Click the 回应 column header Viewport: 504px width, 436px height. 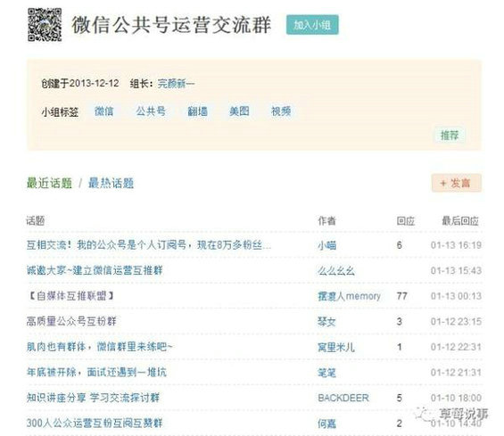[406, 221]
